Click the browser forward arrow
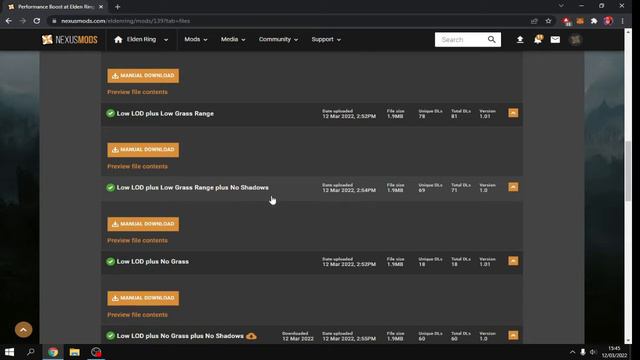The width and height of the screenshot is (640, 360). click(x=22, y=21)
